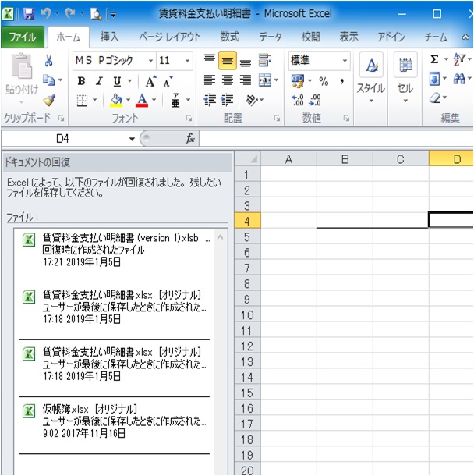Open the ファイル tab
Image resolution: width=474 pixels, height=476 pixels.
click(23, 37)
